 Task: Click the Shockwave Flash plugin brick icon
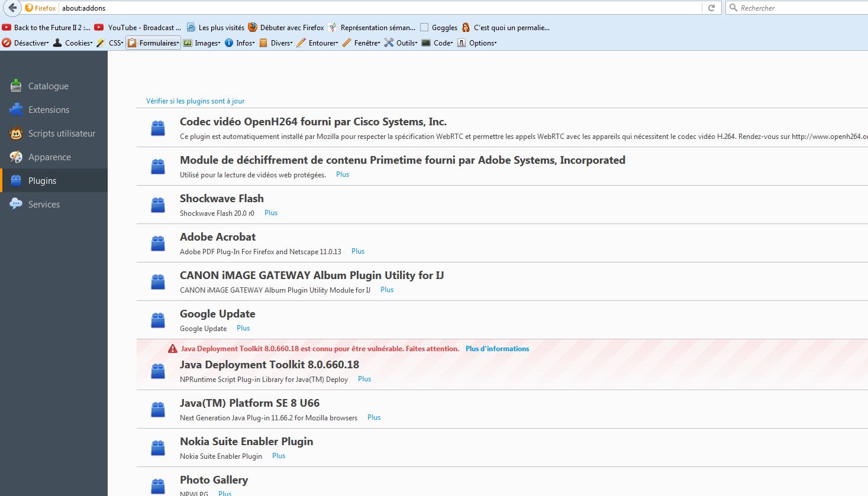pos(158,205)
